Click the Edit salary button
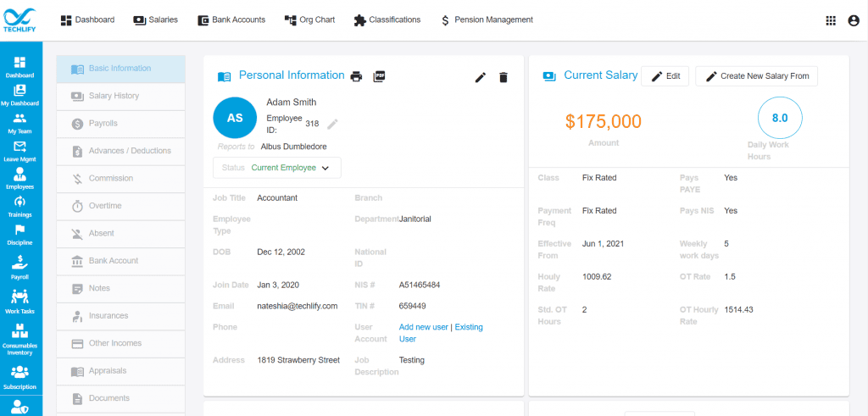Image resolution: width=868 pixels, height=416 pixels. click(x=665, y=76)
